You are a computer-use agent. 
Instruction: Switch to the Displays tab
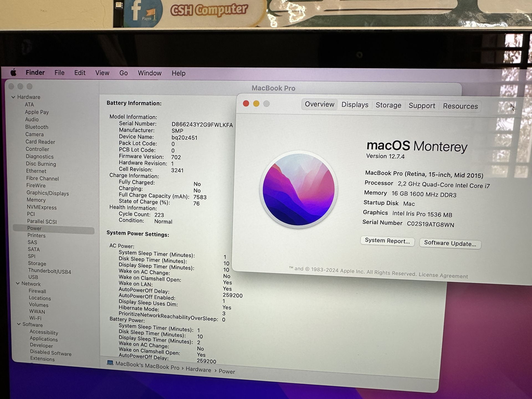(x=355, y=104)
